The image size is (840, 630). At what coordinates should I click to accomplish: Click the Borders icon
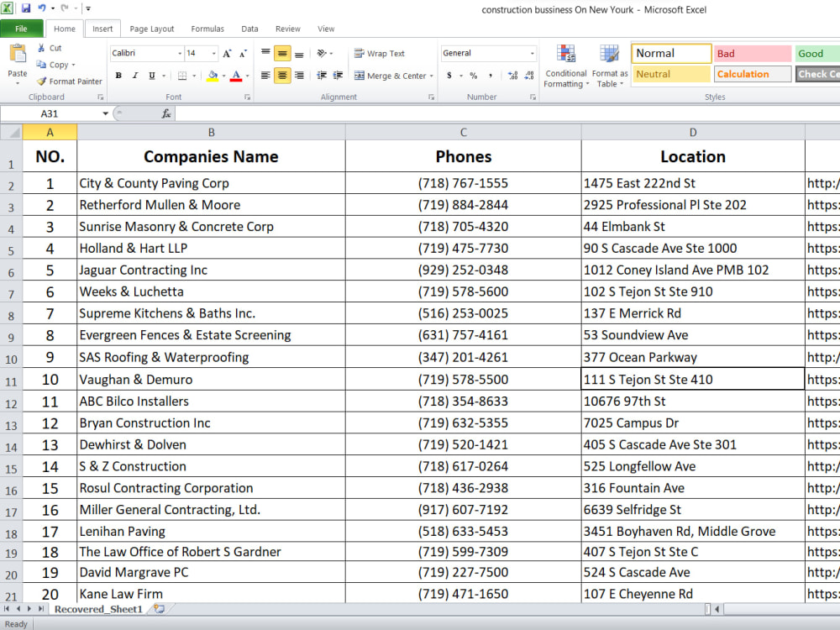pos(182,76)
